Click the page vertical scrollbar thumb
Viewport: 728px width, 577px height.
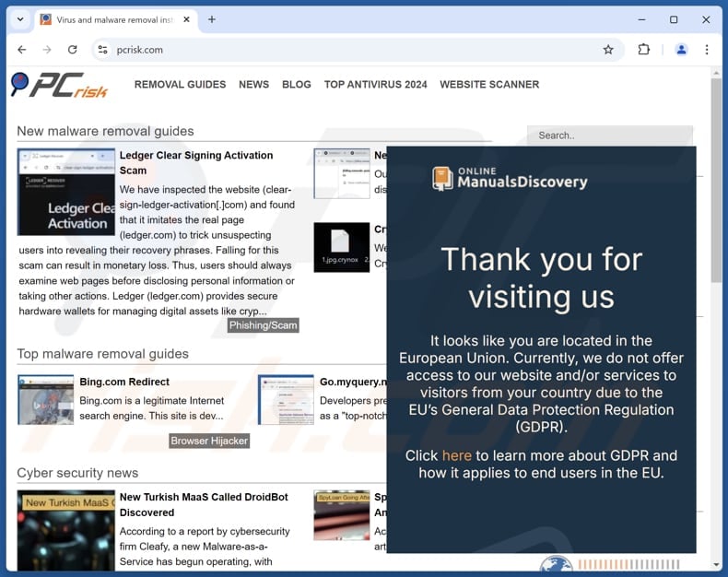pyautogui.click(x=716, y=181)
